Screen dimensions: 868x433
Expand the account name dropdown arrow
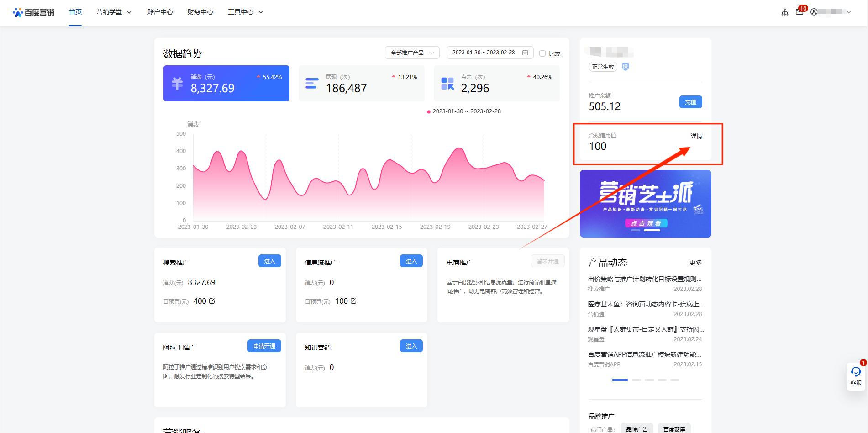point(848,12)
